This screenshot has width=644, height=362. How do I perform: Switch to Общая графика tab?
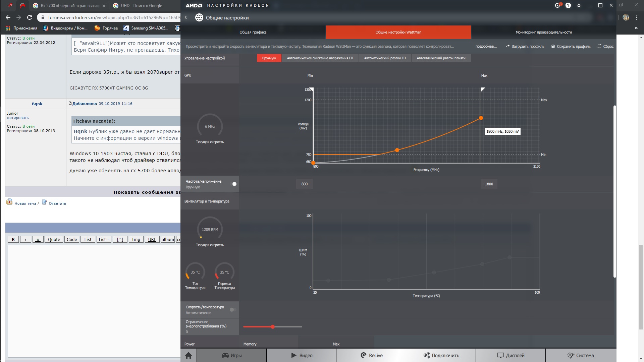(253, 33)
